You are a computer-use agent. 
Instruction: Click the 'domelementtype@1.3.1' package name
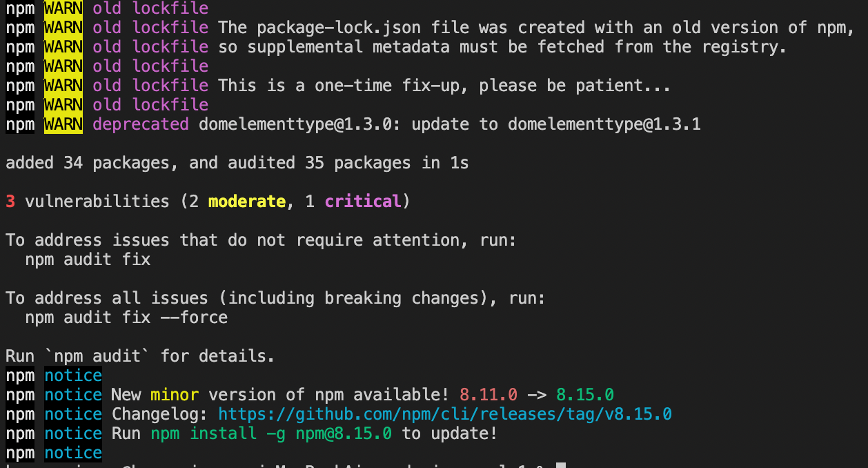point(604,124)
